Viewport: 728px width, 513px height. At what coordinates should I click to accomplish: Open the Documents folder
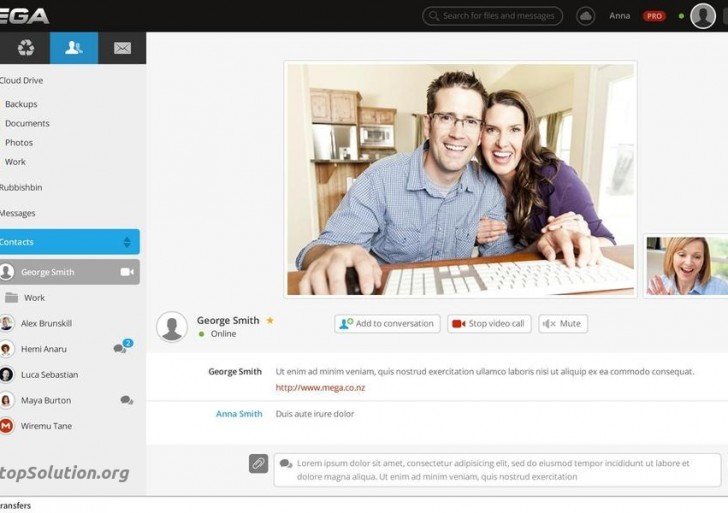[27, 123]
